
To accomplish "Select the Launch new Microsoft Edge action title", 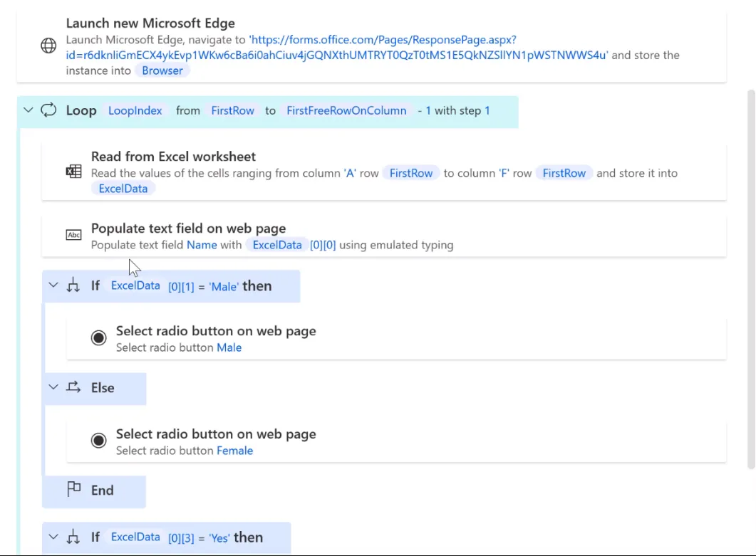I will click(150, 23).
